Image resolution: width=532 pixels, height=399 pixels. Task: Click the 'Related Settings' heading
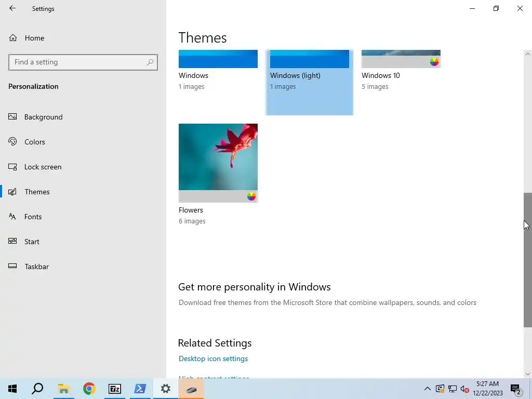tap(215, 343)
